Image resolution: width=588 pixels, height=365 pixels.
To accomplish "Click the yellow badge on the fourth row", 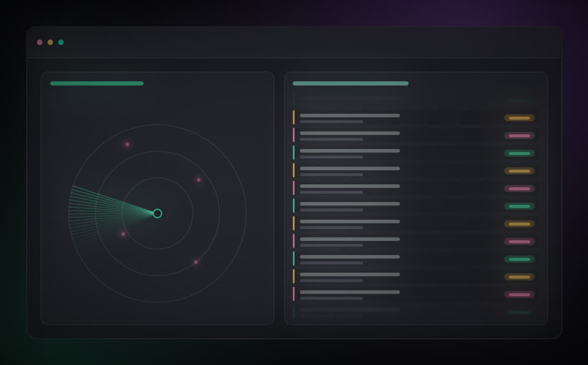I will pos(519,171).
